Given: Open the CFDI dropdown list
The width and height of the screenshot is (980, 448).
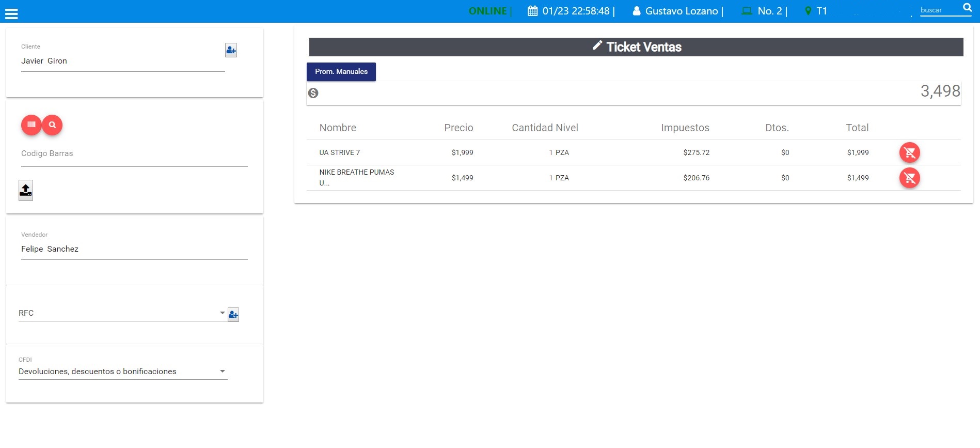Looking at the screenshot, I should click(222, 371).
